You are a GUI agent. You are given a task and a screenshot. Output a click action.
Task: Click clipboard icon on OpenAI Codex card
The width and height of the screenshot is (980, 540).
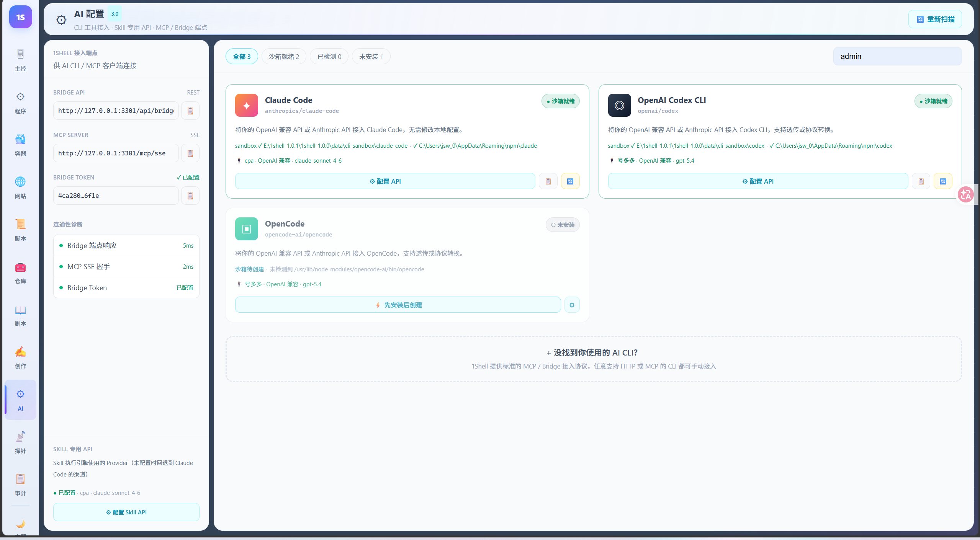click(x=921, y=181)
